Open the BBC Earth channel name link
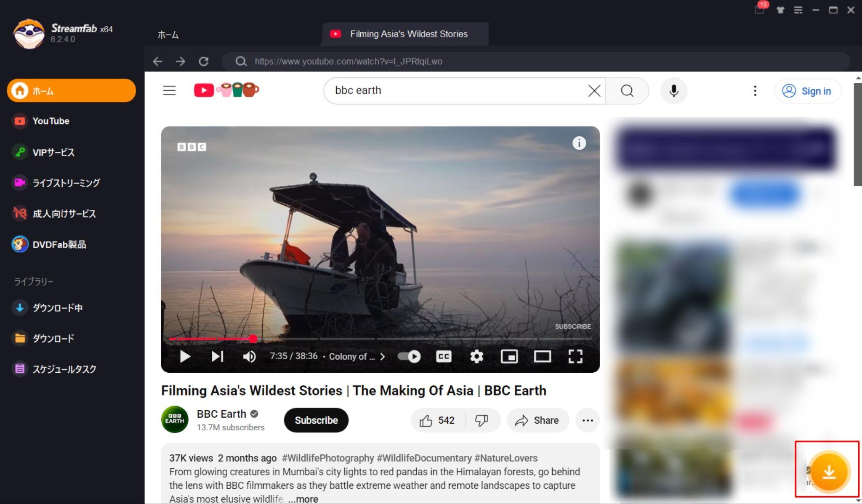 tap(221, 414)
